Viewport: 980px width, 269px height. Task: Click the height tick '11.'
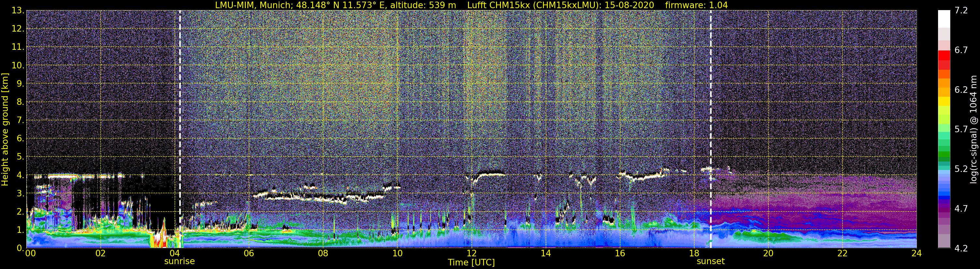tap(18, 47)
